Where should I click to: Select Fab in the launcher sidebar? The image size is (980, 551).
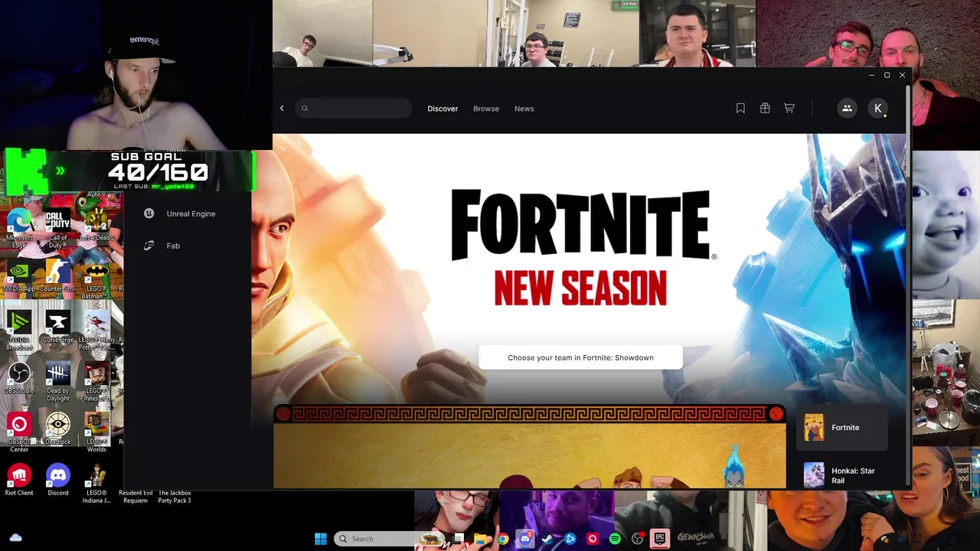[173, 246]
